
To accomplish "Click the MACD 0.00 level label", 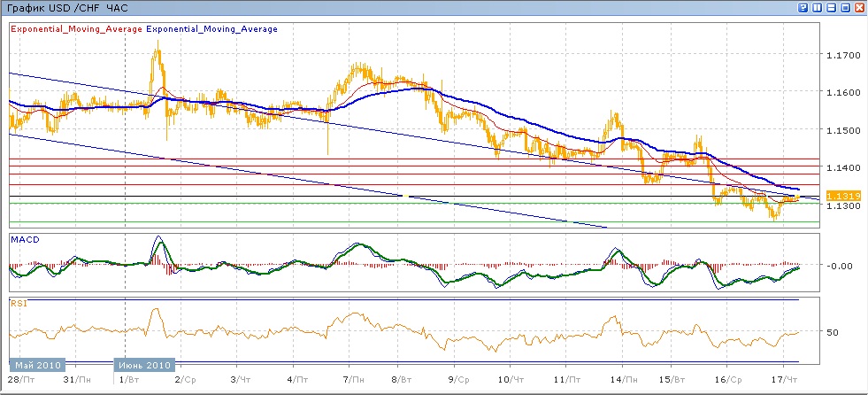I will click(841, 266).
